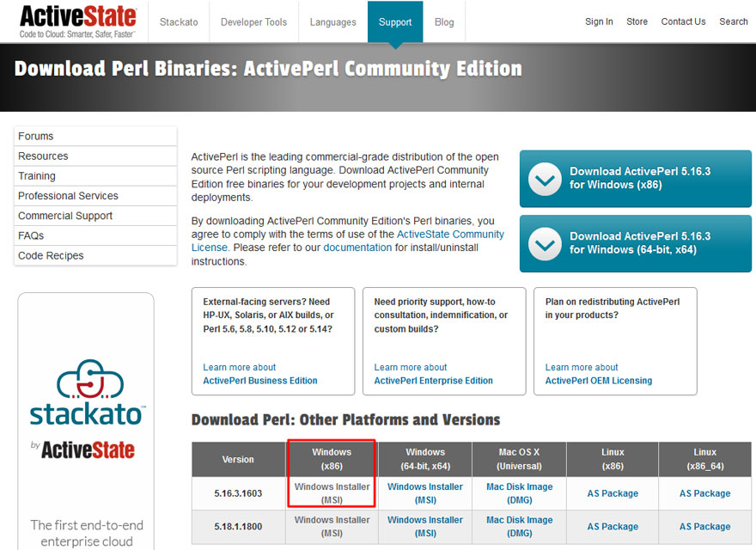Open Professional Services in the sidebar
Image resolution: width=756 pixels, height=550 pixels.
click(x=95, y=196)
